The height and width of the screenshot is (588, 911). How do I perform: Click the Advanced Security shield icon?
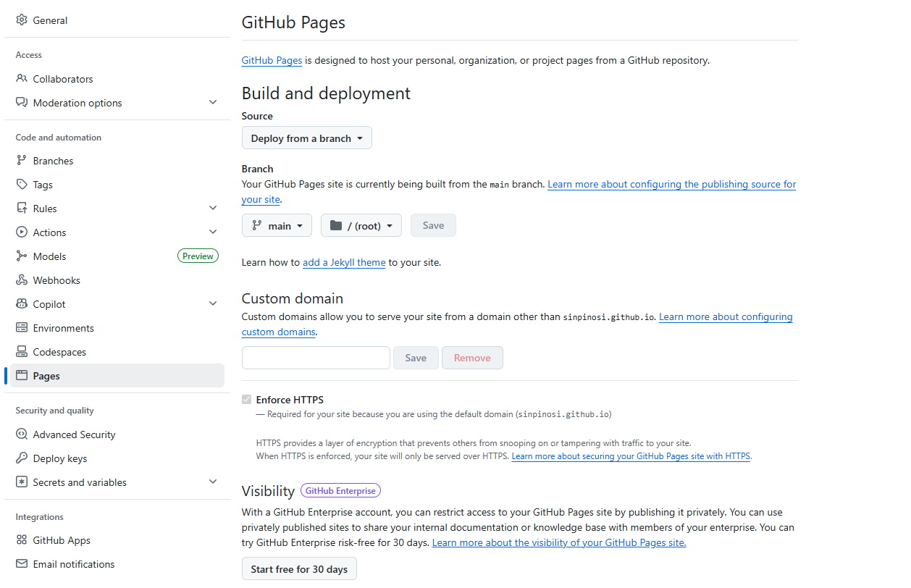pyautogui.click(x=22, y=434)
